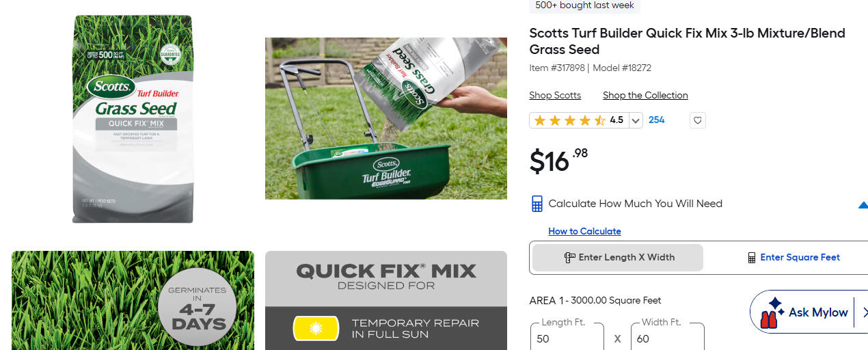Switch to Enter Square Feet tab
This screenshot has width=868, height=350.
(x=793, y=258)
